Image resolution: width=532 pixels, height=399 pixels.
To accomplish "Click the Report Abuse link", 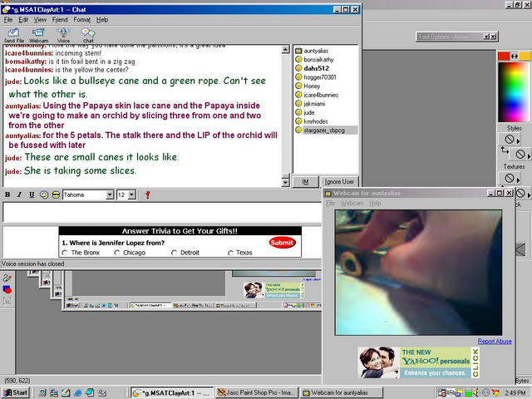I will click(x=495, y=342).
